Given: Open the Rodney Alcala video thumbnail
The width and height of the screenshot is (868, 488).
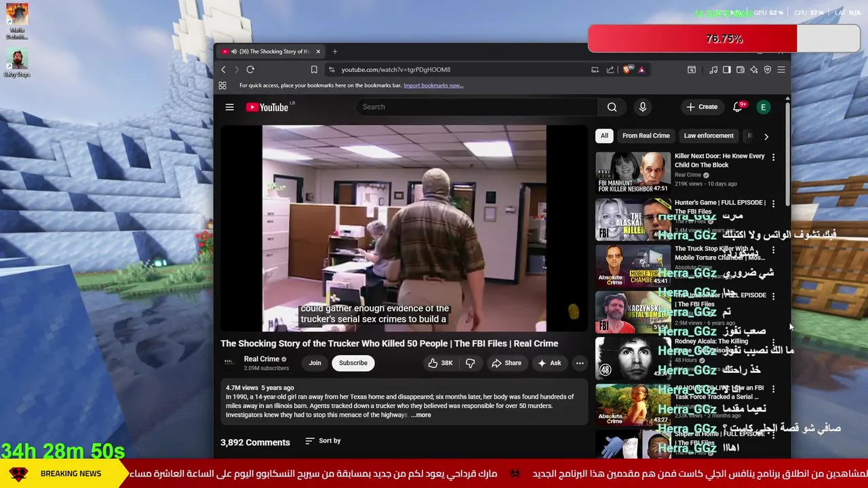Looking at the screenshot, I should pos(633,358).
